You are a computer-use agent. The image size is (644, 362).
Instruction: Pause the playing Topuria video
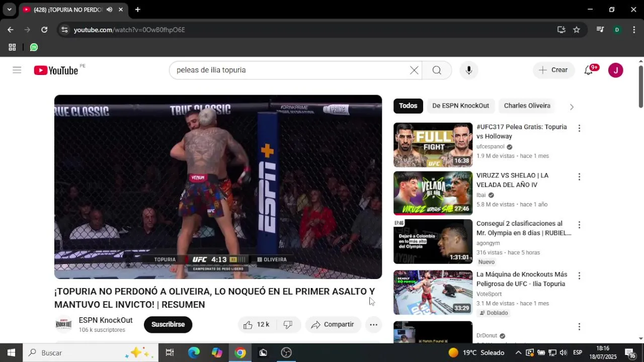218,187
